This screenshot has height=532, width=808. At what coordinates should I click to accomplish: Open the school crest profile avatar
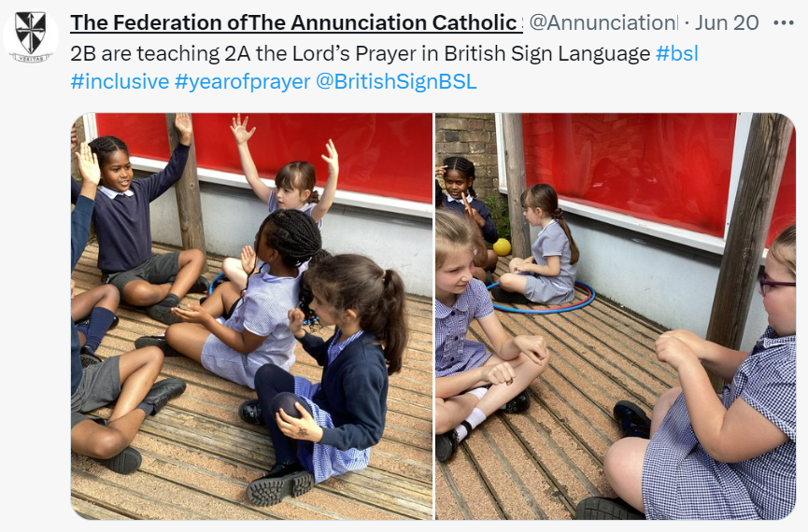pyautogui.click(x=31, y=37)
